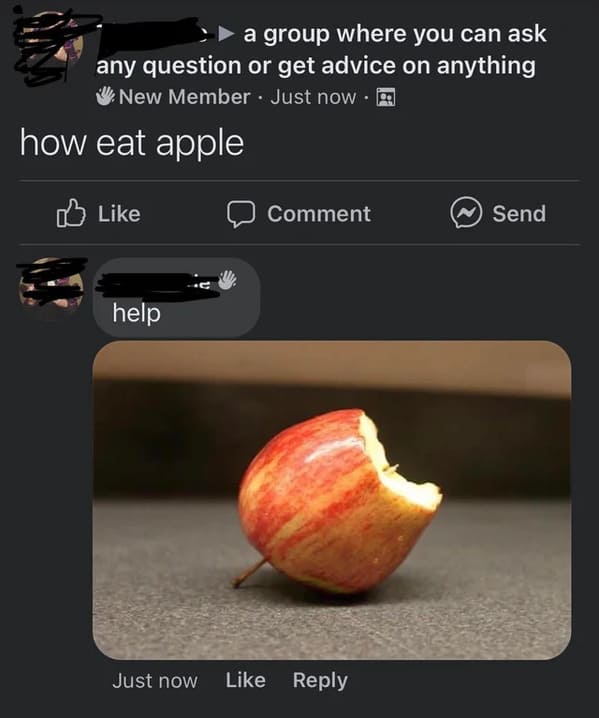The image size is (599, 718).
Task: Click the thumbs-up Like icon on the post
Action: click(71, 213)
